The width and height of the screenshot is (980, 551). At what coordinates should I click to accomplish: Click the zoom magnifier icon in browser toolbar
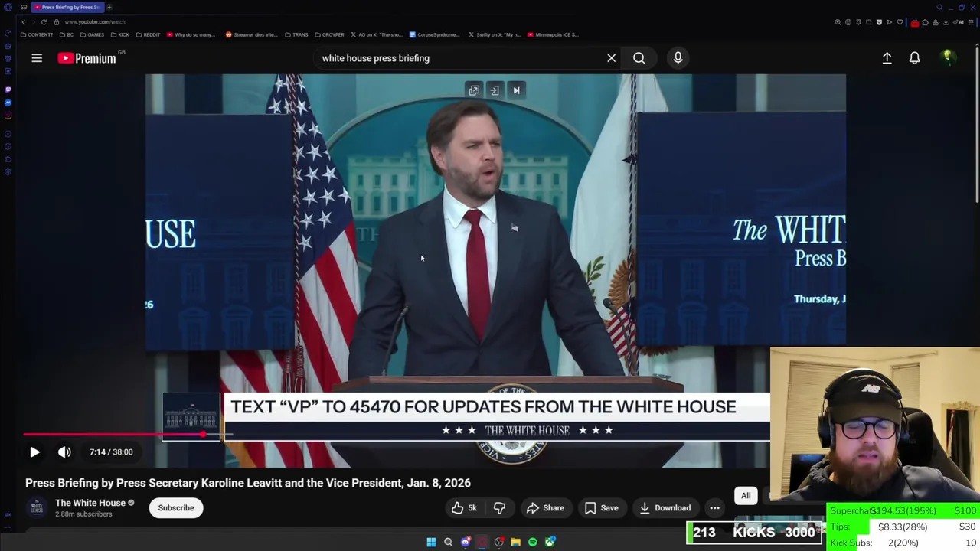[x=838, y=22]
